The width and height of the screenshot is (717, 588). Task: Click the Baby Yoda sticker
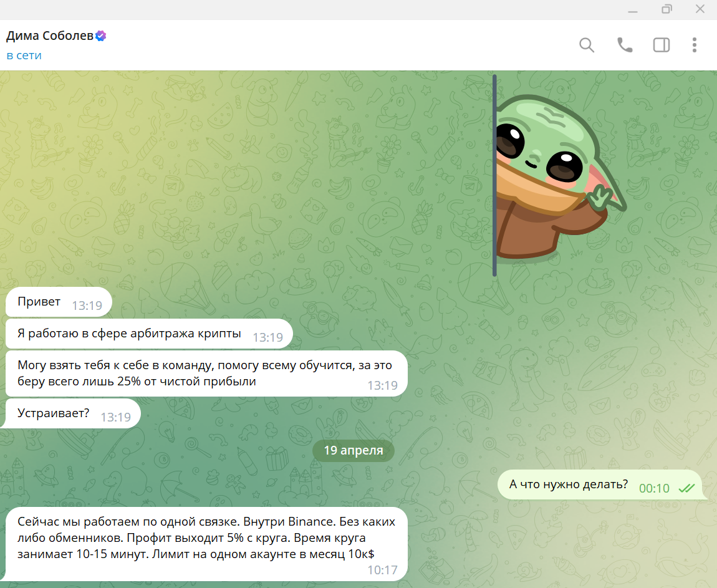559,176
